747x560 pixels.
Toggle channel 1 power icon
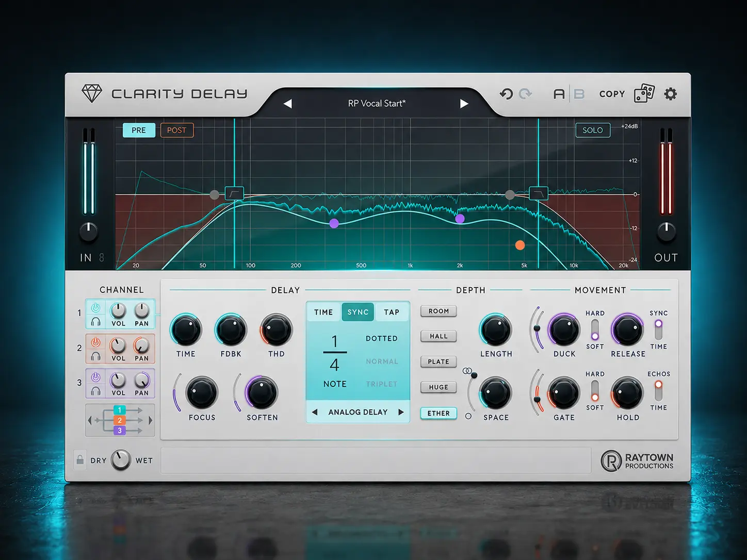(95, 308)
